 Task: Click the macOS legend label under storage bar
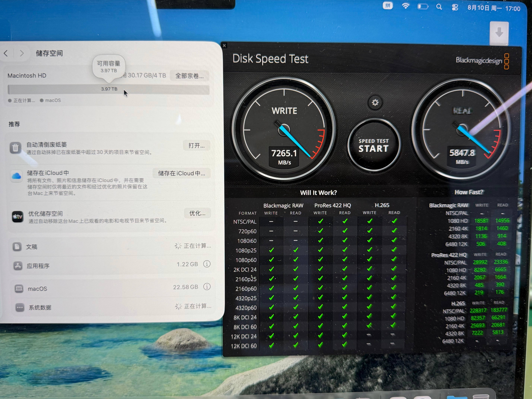coord(53,100)
